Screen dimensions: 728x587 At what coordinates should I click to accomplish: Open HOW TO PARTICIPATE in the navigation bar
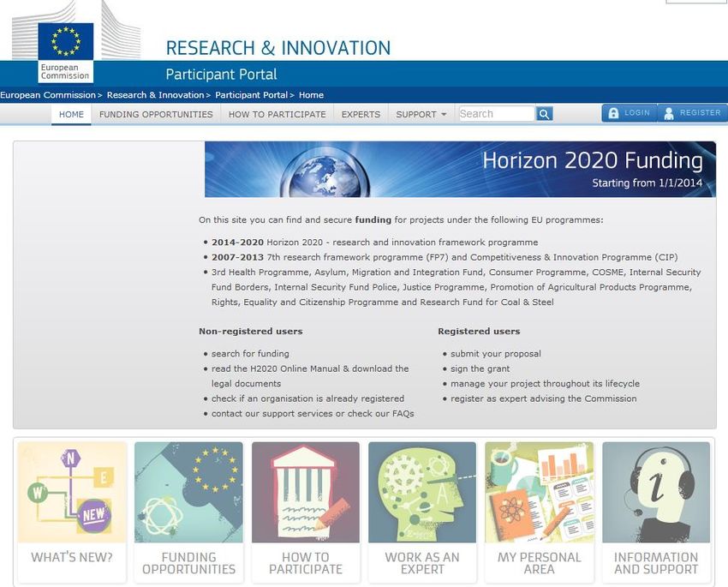(277, 114)
